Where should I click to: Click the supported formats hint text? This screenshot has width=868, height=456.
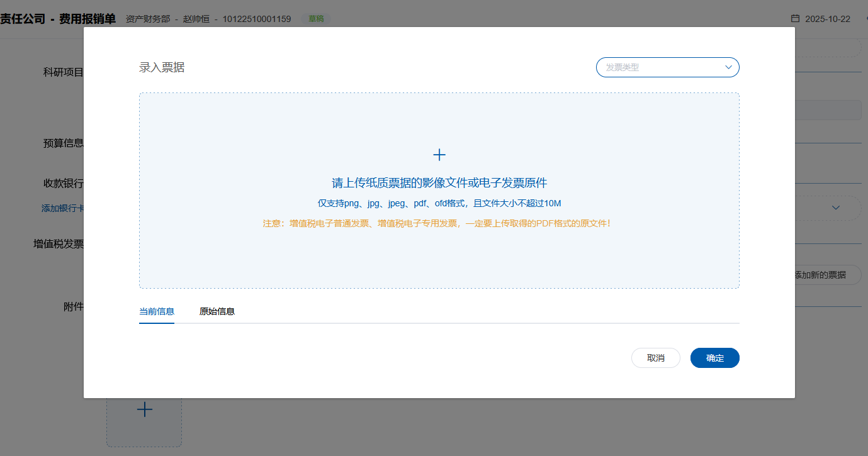coord(439,203)
